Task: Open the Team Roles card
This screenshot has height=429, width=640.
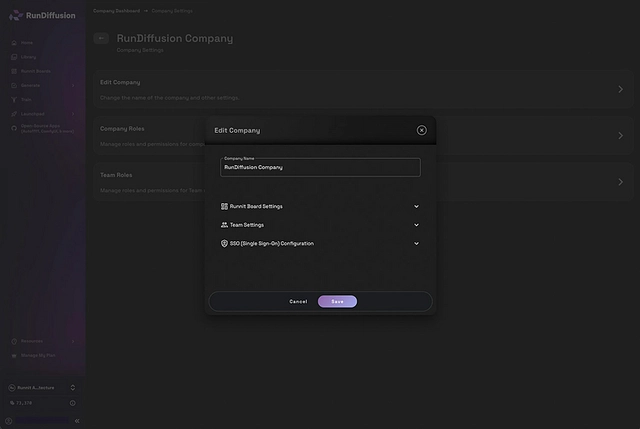Action: point(363,182)
